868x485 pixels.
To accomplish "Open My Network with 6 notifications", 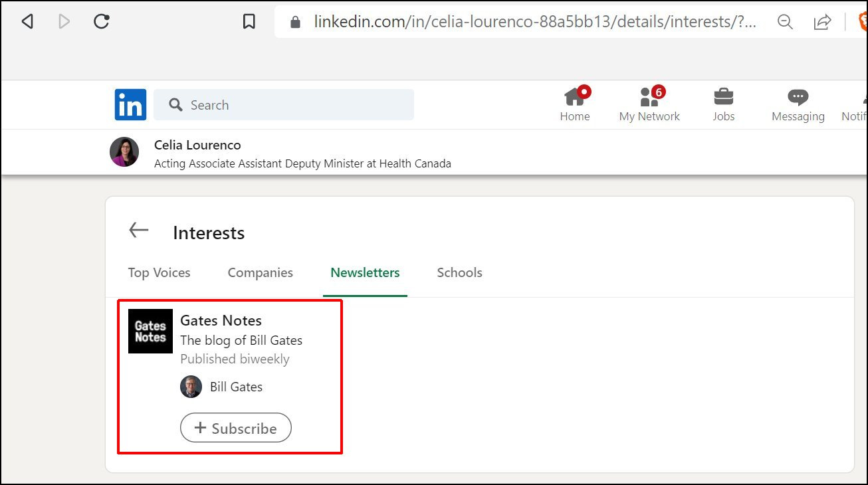I will (x=649, y=105).
